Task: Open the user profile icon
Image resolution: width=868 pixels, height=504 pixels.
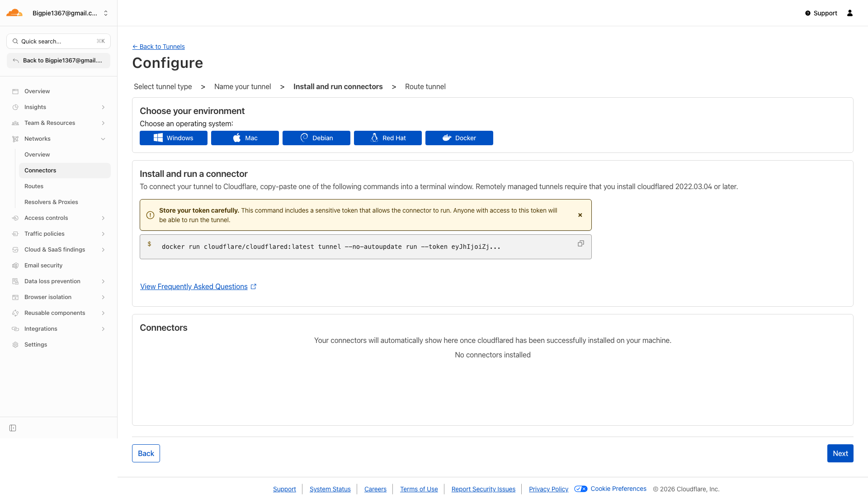Action: [850, 13]
